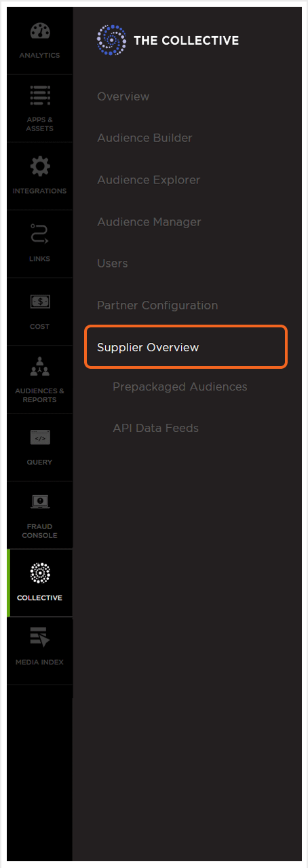Navigate to Partner Configuration

coord(157,306)
